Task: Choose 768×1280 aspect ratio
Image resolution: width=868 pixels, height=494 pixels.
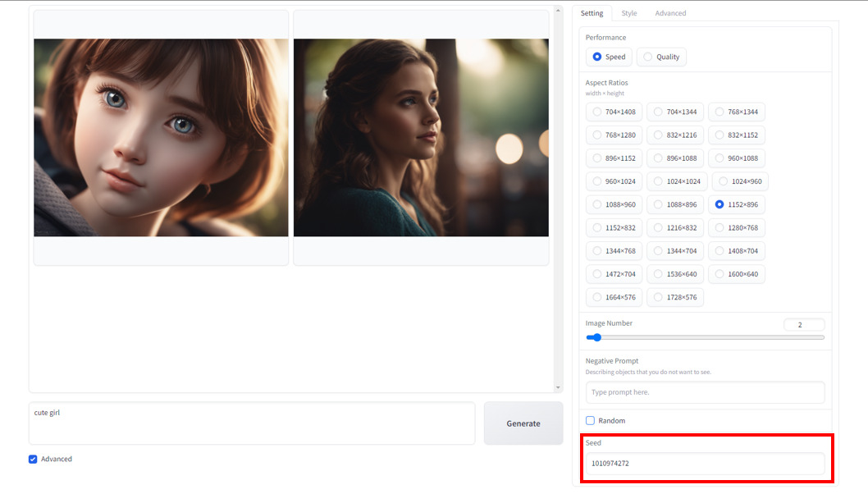Action: [614, 135]
